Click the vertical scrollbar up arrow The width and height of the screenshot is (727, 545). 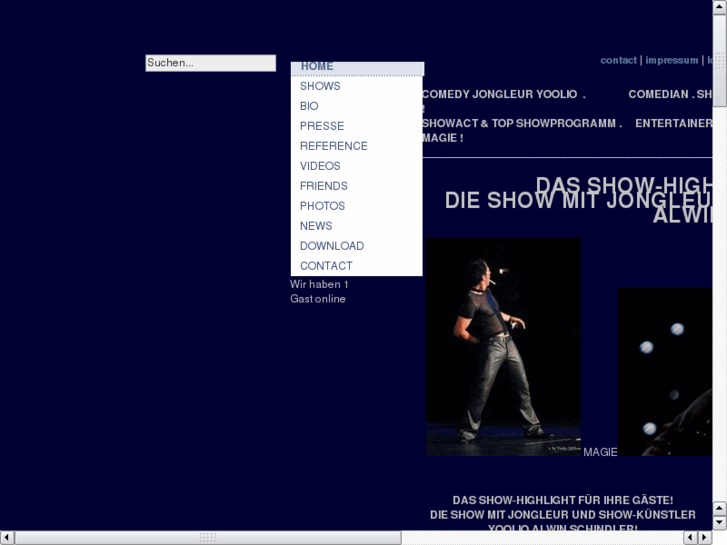(720, 6)
